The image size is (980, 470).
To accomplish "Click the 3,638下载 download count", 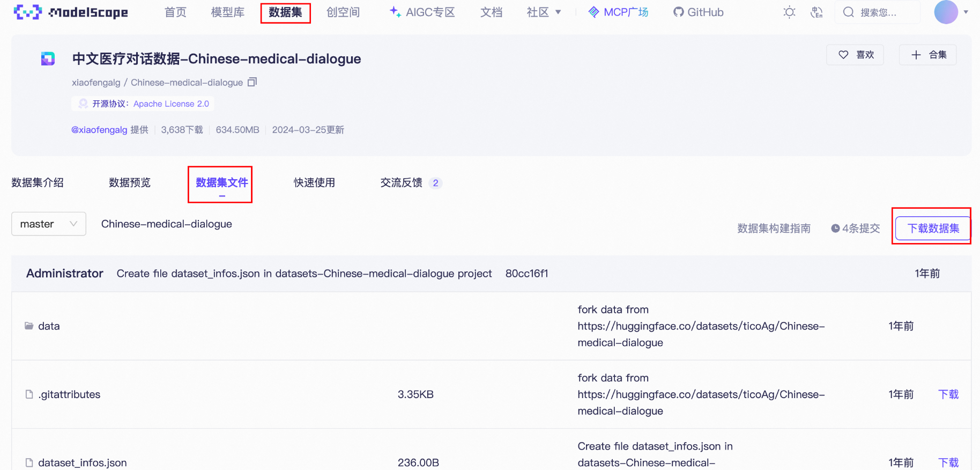I will point(182,130).
